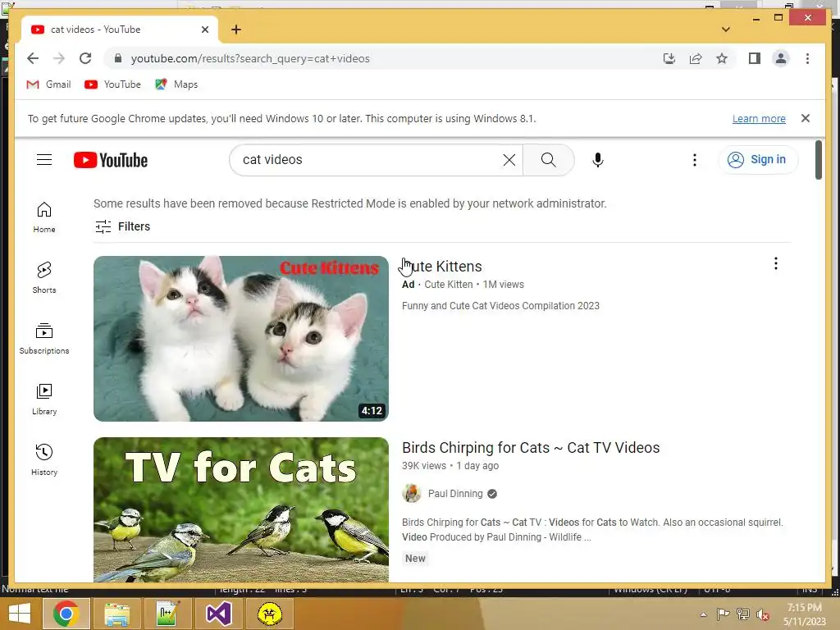Click Chrome icon in taskbar
Screen dimensions: 840x630
click(x=66, y=614)
